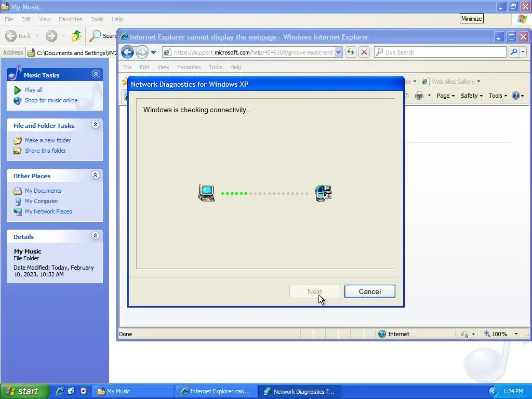532x399 pixels.
Task: Click Make a new folder
Action: coord(47,140)
